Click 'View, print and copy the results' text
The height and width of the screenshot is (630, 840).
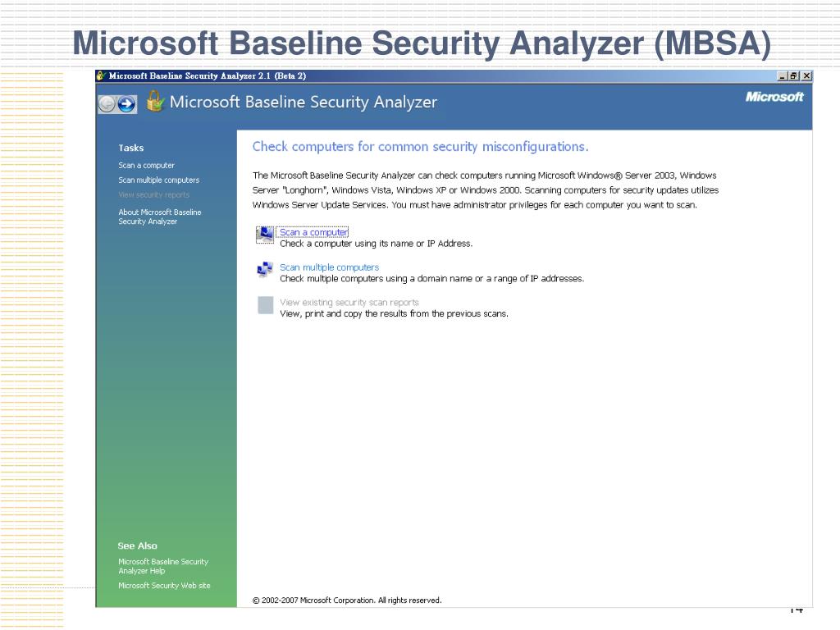click(x=394, y=314)
